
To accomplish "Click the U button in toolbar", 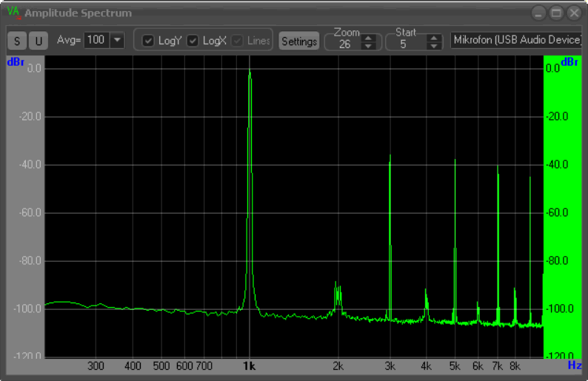I will click(39, 41).
